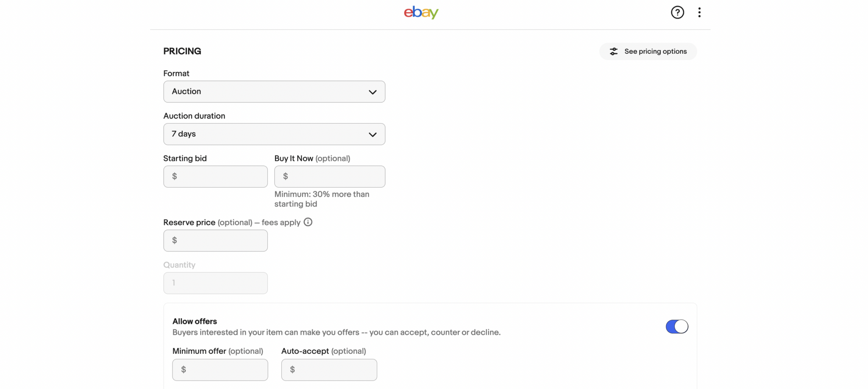The image size is (868, 389).
Task: Expand the Auction duration dropdown
Action: 274,134
